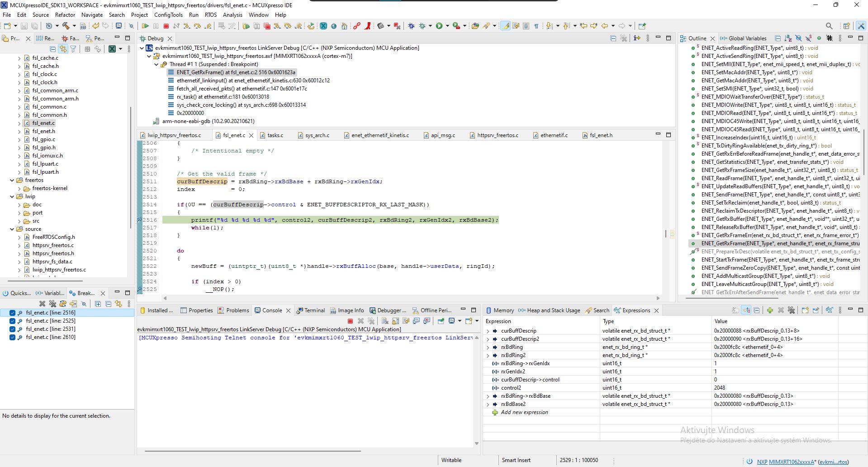The width and height of the screenshot is (868, 467).
Task: Expand curBuffDescrip in Expressions view
Action: click(488, 330)
